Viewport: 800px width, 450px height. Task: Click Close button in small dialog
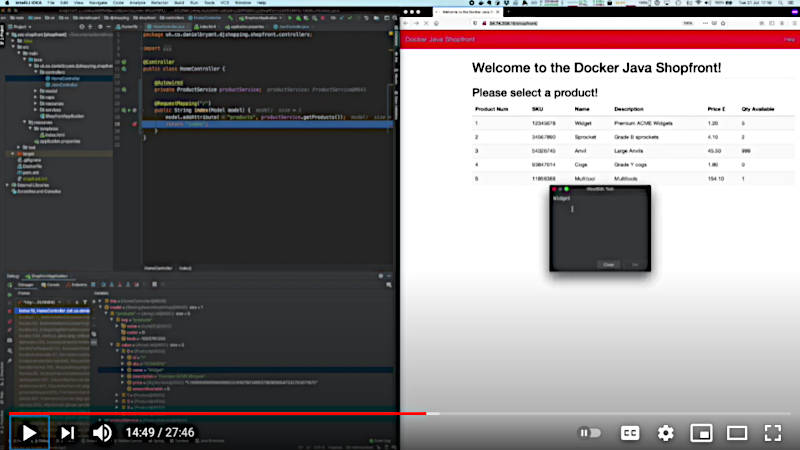pyautogui.click(x=609, y=265)
